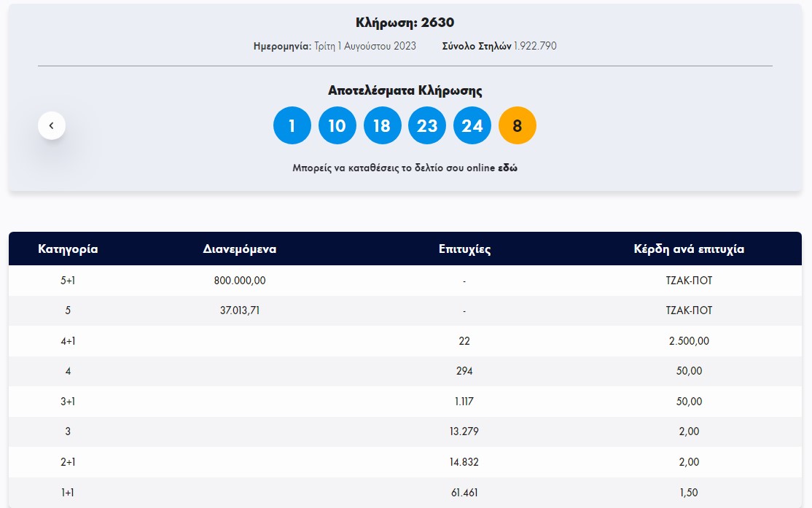812x508 pixels.
Task: Select the orange Joker ball 8
Action: [x=517, y=125]
